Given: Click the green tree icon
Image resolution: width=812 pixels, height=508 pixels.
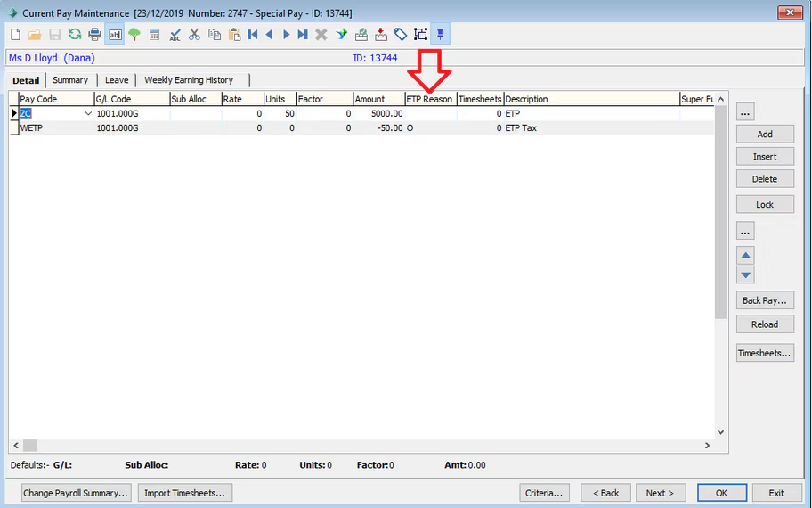Looking at the screenshot, I should tap(134, 35).
